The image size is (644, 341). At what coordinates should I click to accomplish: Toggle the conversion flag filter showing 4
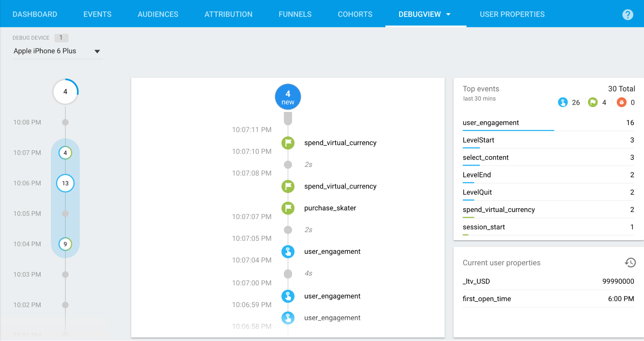tap(593, 102)
